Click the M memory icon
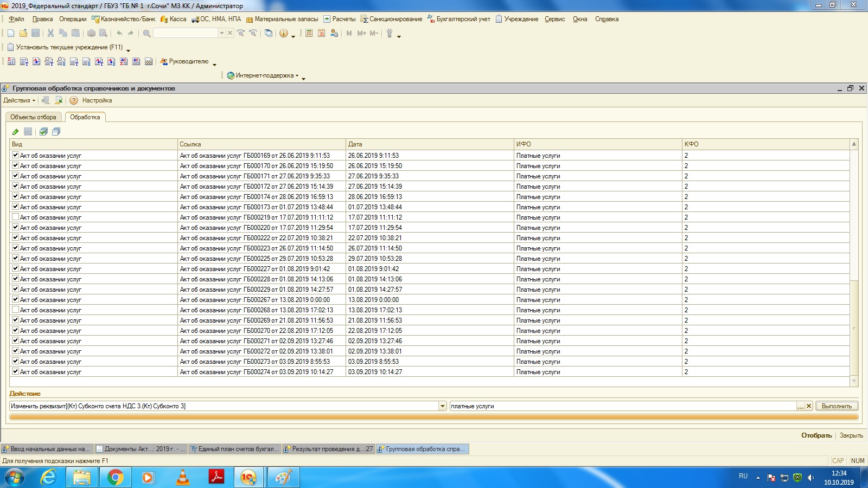Viewport: 868px width, 488px height. (x=349, y=33)
